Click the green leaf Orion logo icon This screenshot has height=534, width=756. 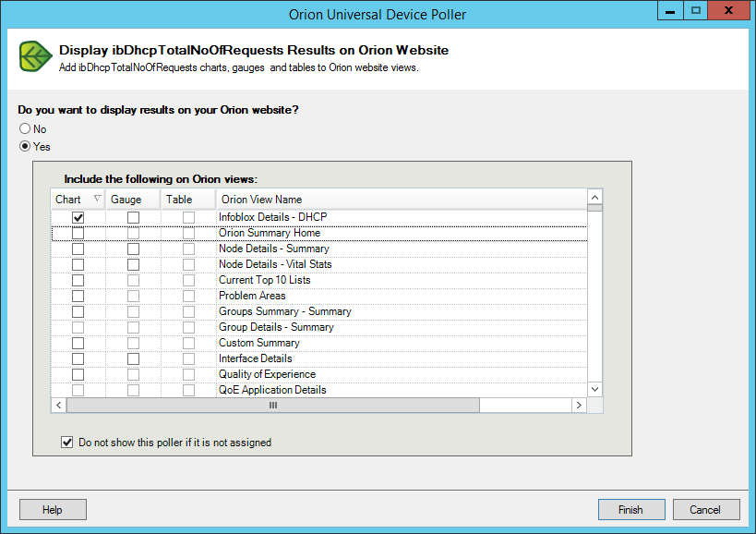36,56
